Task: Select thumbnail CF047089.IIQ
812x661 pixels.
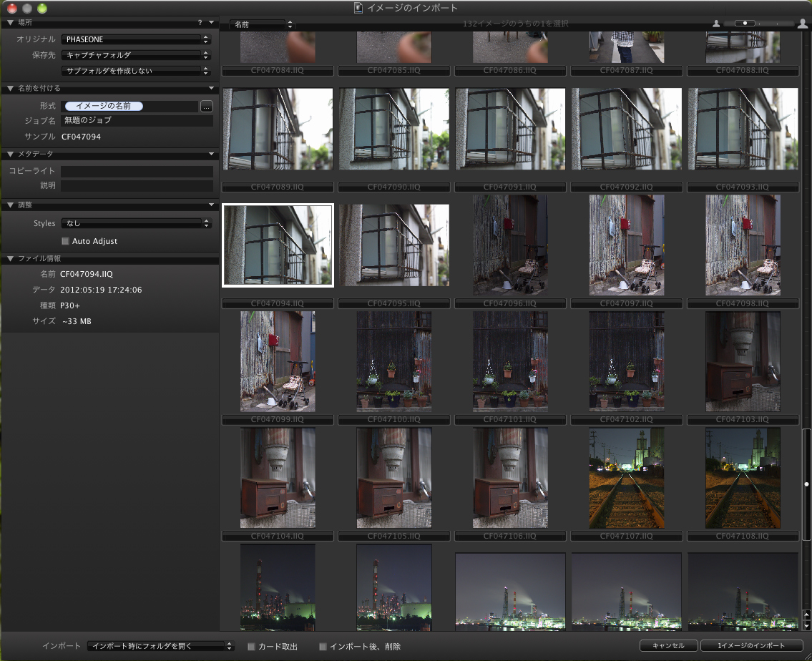Action: [278, 129]
